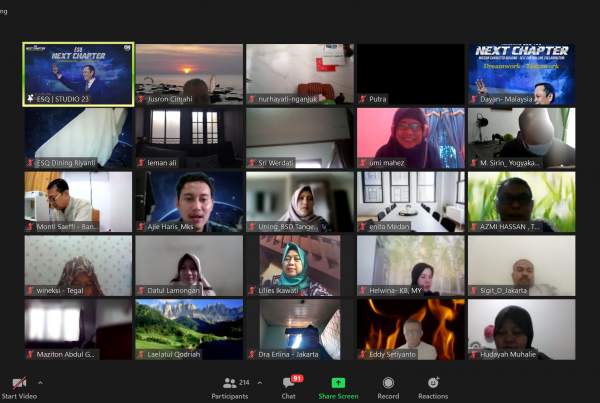Select the AZMI HASSAN video tile

pos(521,200)
